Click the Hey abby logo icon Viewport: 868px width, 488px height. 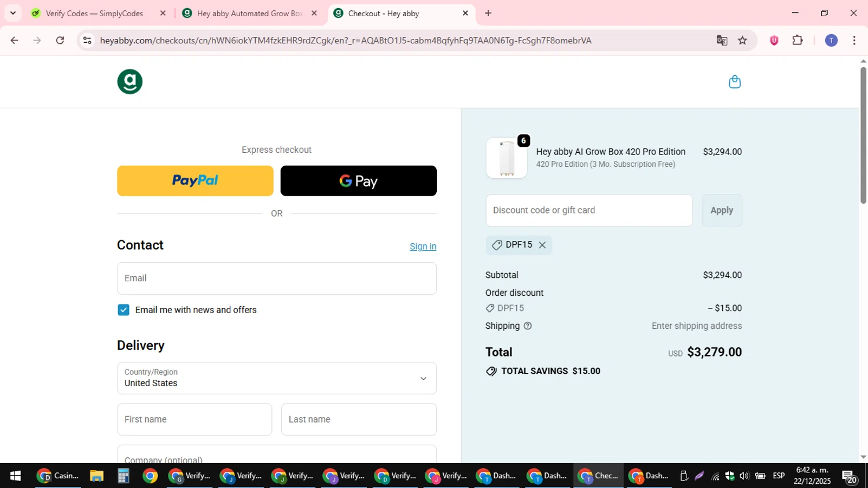(x=130, y=82)
